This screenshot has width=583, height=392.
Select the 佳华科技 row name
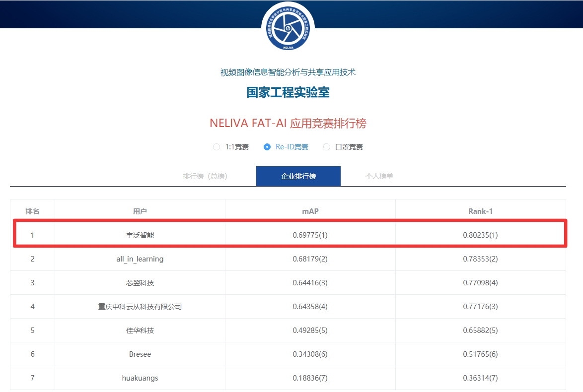[x=140, y=330]
